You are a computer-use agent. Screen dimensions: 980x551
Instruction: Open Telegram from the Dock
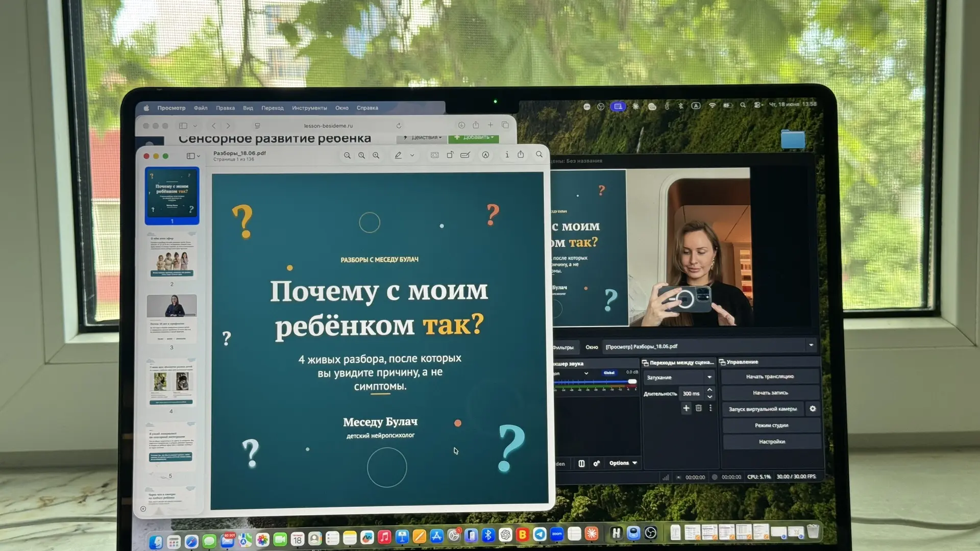[540, 534]
